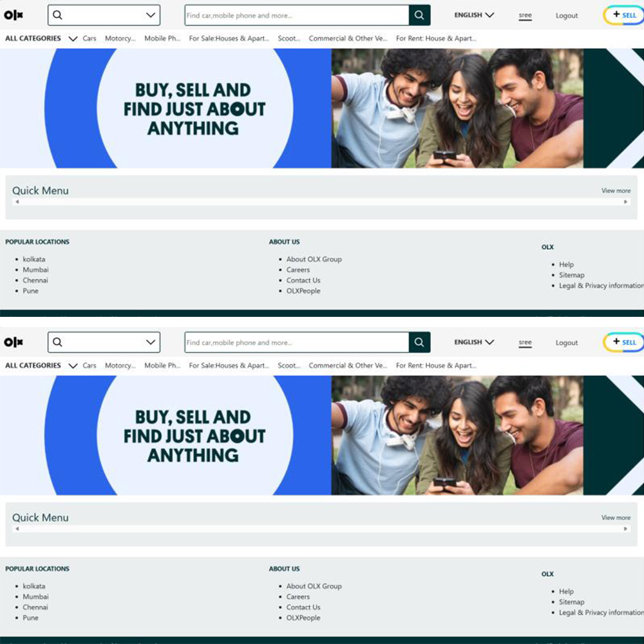The image size is (644, 644).
Task: Expand the ENGLISH language selector in top header
Action: click(x=474, y=15)
